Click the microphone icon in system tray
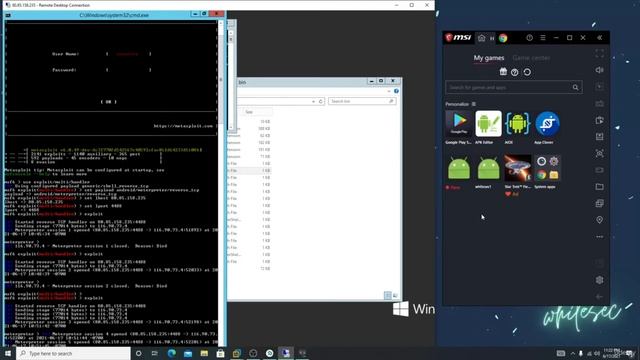 [x=581, y=353]
